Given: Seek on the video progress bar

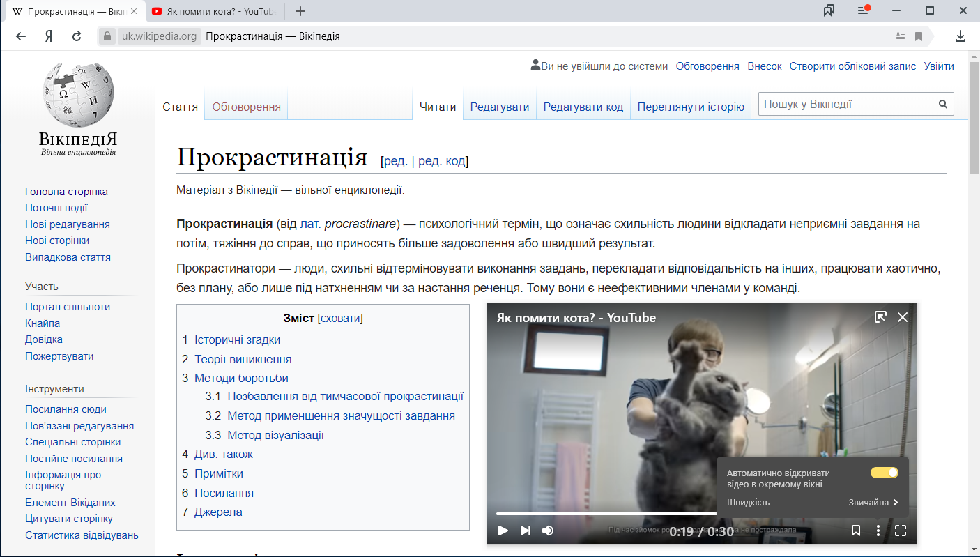Looking at the screenshot, I should coord(606,514).
